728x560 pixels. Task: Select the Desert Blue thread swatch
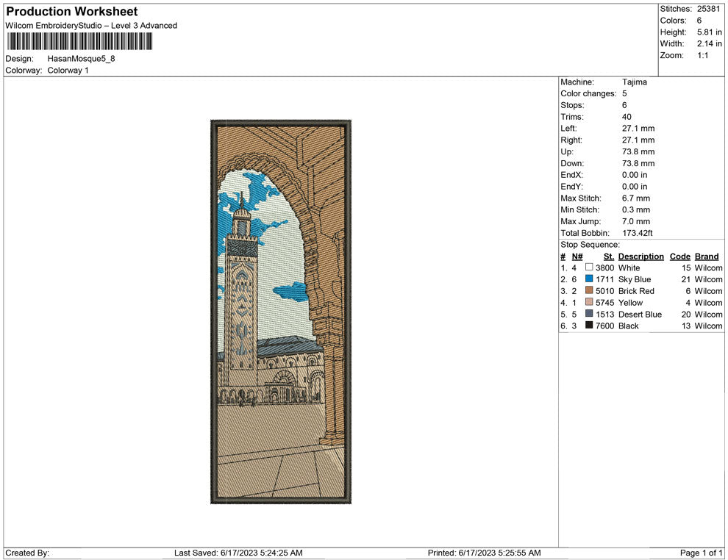click(589, 315)
